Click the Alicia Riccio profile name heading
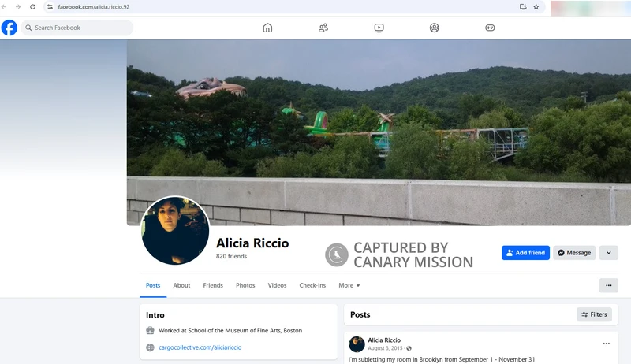Screen dimensions: 631x364 pos(252,243)
